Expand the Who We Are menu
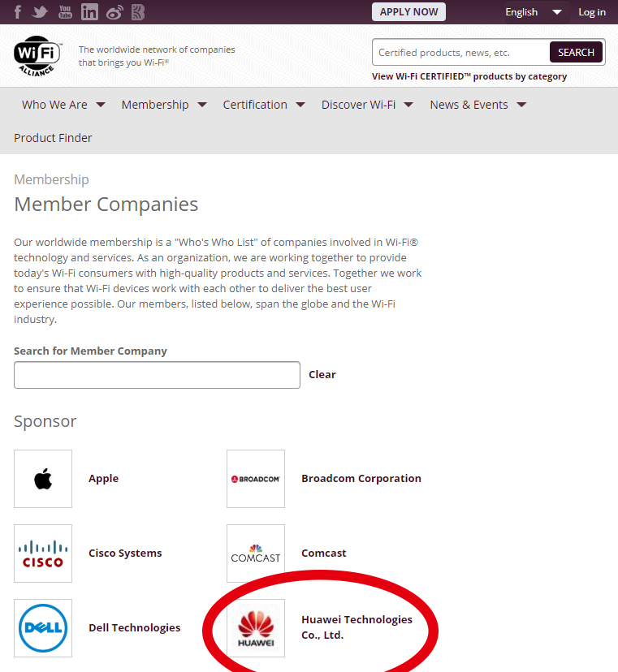 63,105
